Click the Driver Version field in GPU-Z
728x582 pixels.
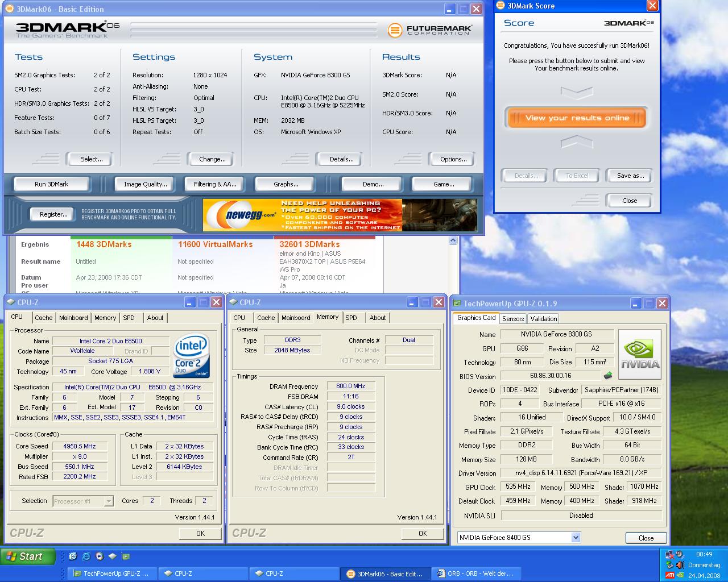click(581, 473)
